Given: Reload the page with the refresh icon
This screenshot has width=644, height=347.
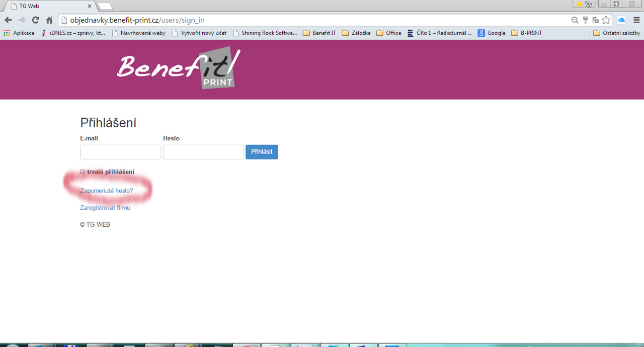Looking at the screenshot, I should click(35, 20).
